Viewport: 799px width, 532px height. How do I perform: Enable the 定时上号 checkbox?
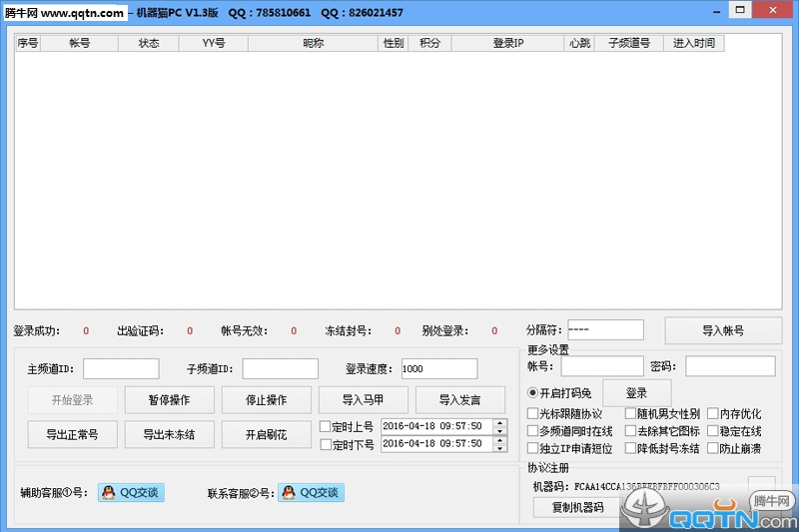[325, 427]
